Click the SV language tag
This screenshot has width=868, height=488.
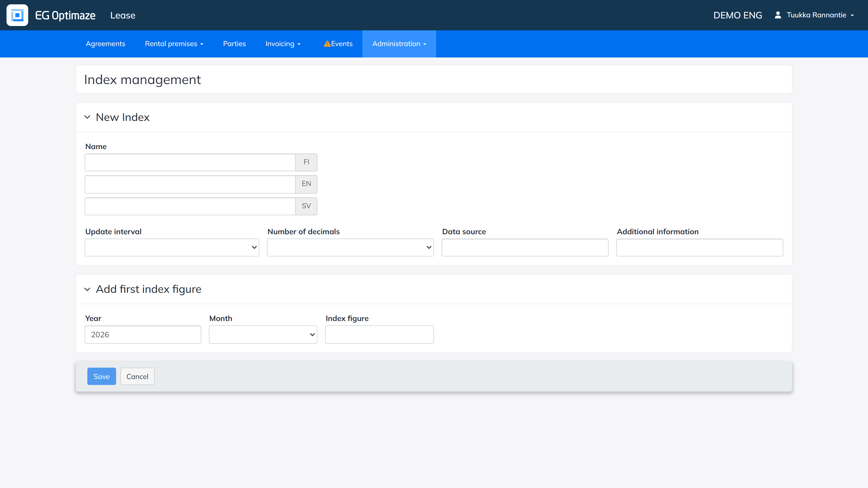click(x=306, y=206)
